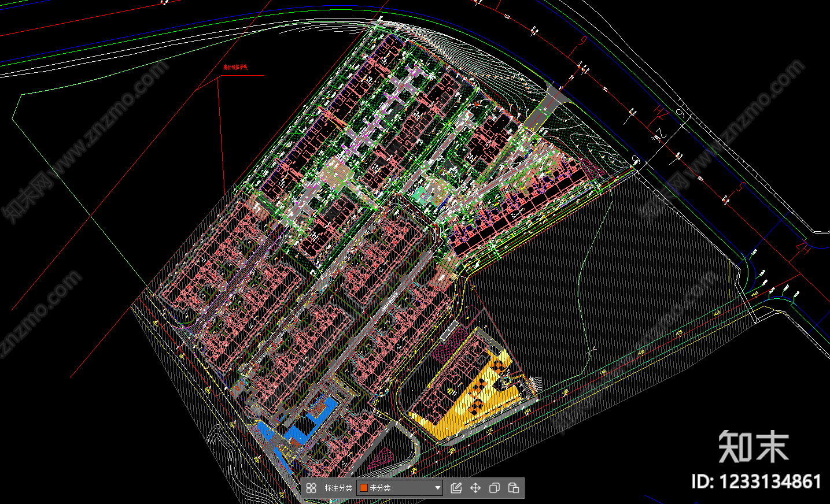830x504 pixels.
Task: Open the four-squares category grid icon
Action: click(311, 488)
